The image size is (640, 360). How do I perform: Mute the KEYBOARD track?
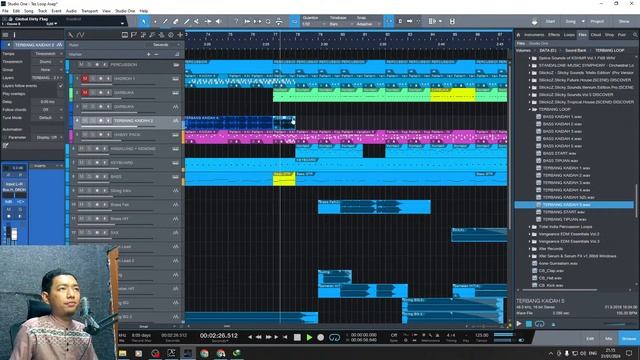coord(81,162)
